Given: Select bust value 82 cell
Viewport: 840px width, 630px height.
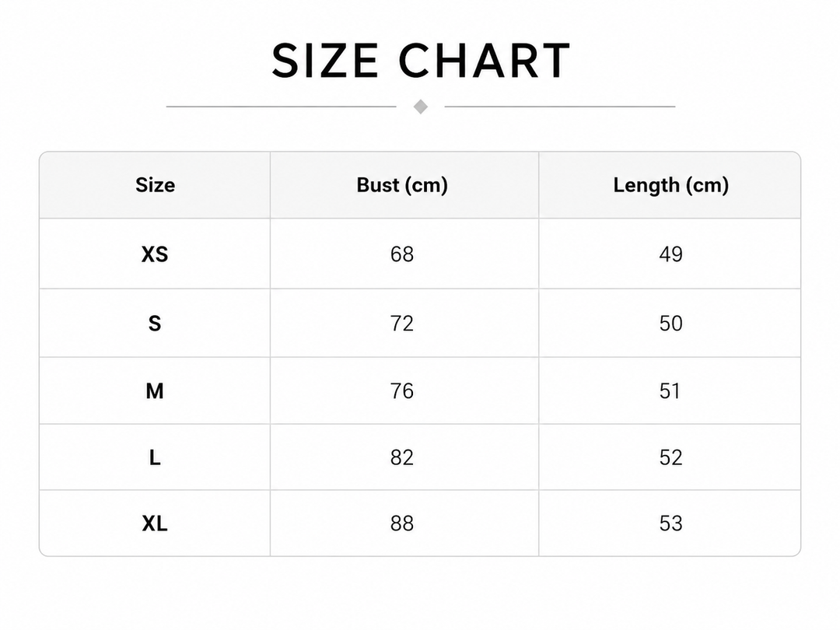Looking at the screenshot, I should pyautogui.click(x=404, y=457).
